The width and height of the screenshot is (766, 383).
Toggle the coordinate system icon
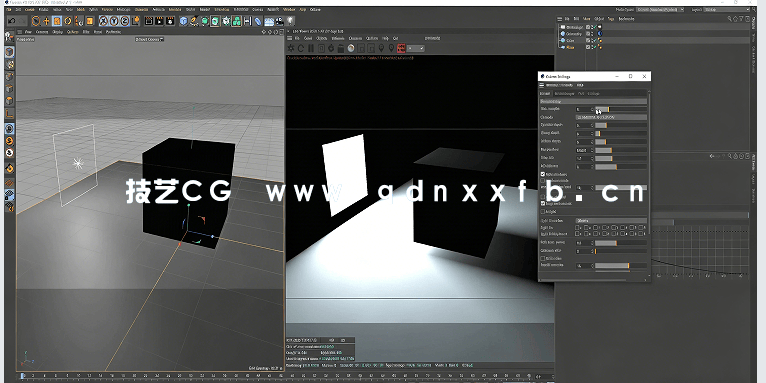[136, 21]
